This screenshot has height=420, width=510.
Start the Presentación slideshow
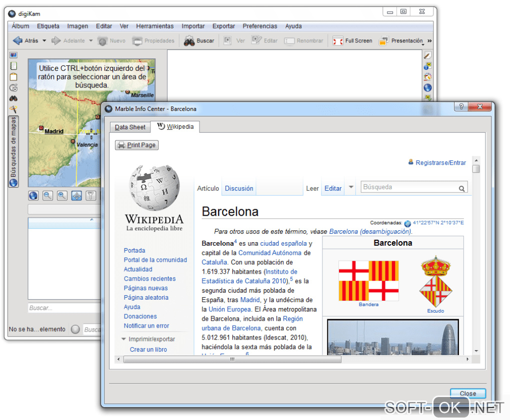401,40
